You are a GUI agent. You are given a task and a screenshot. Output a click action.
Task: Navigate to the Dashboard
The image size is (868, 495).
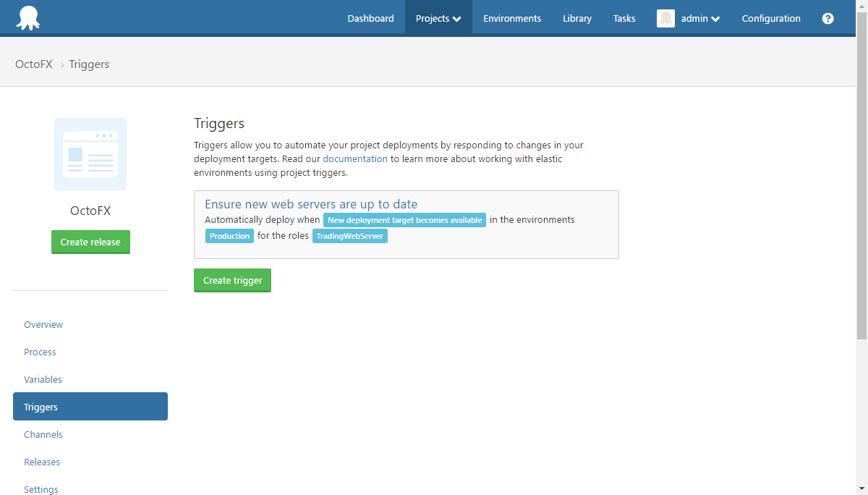(x=370, y=18)
